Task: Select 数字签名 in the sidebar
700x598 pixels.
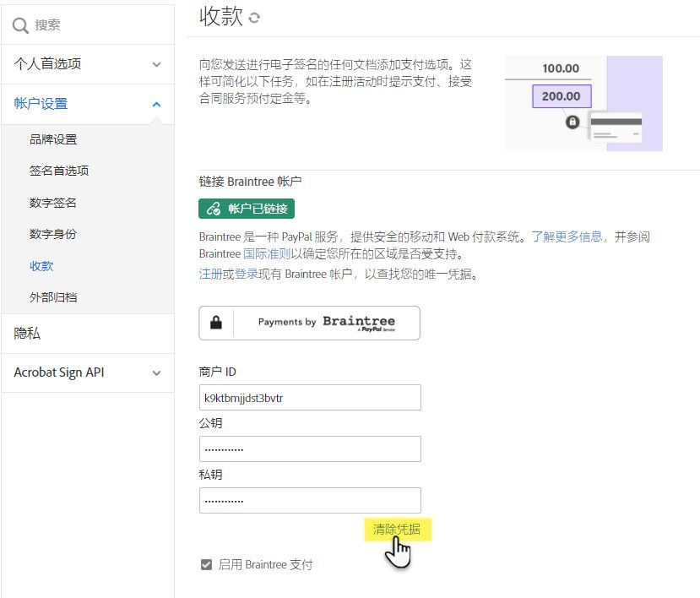Action: point(53,203)
